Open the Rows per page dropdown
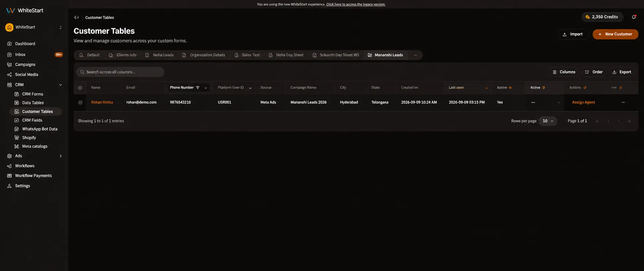The image size is (644, 271). pyautogui.click(x=548, y=121)
